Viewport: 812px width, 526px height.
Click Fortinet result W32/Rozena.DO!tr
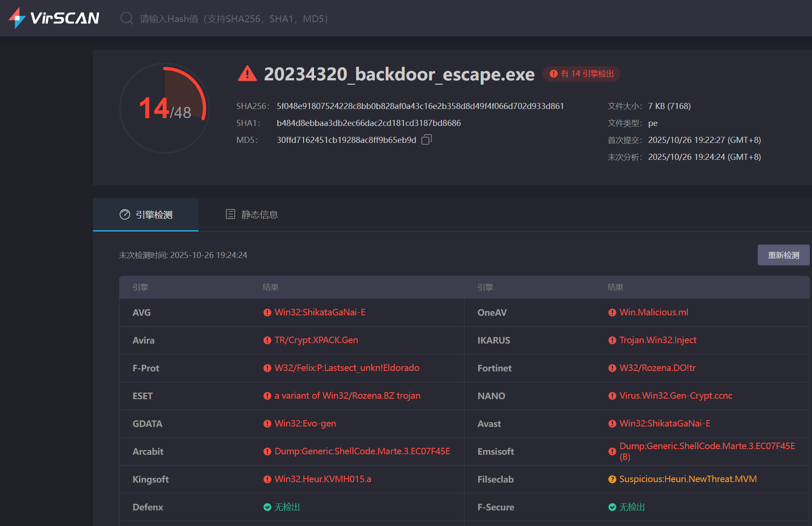point(657,368)
